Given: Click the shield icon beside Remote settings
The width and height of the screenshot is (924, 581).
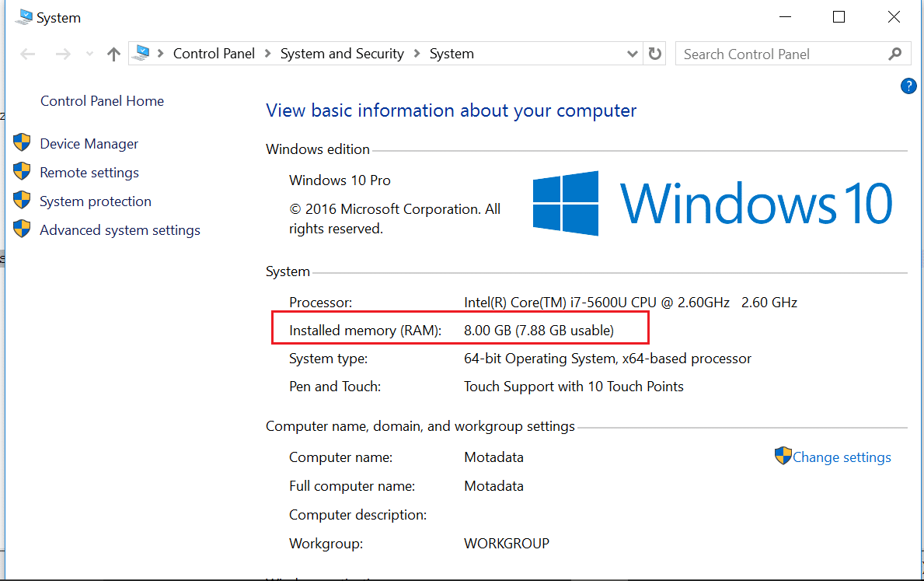Looking at the screenshot, I should pos(22,172).
